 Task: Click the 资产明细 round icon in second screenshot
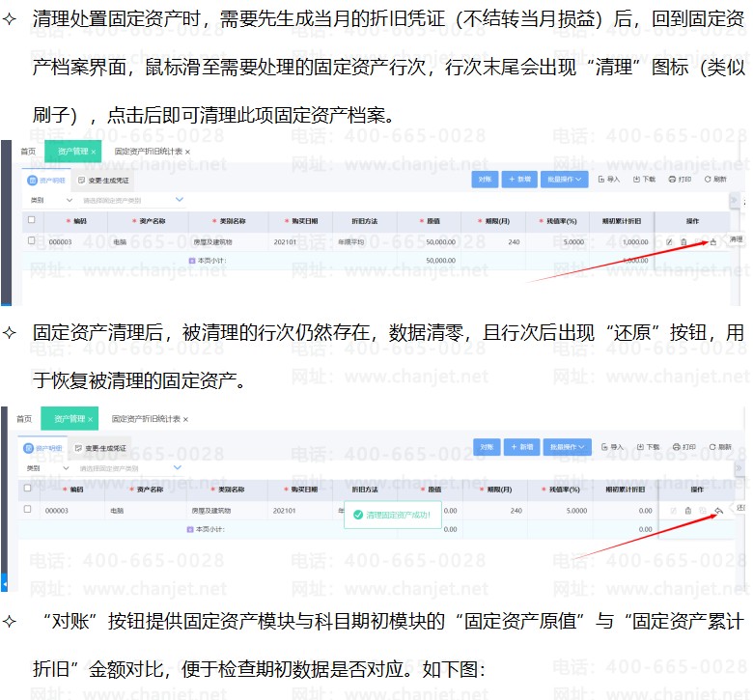pos(28,448)
